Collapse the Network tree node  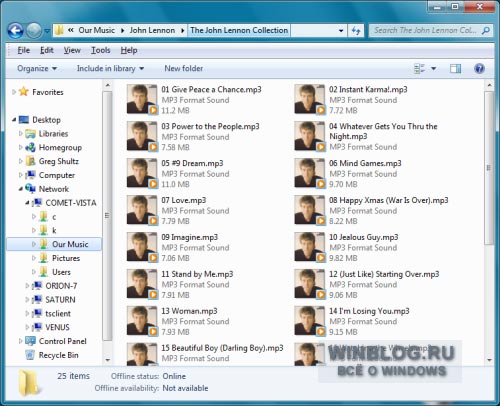click(x=21, y=189)
